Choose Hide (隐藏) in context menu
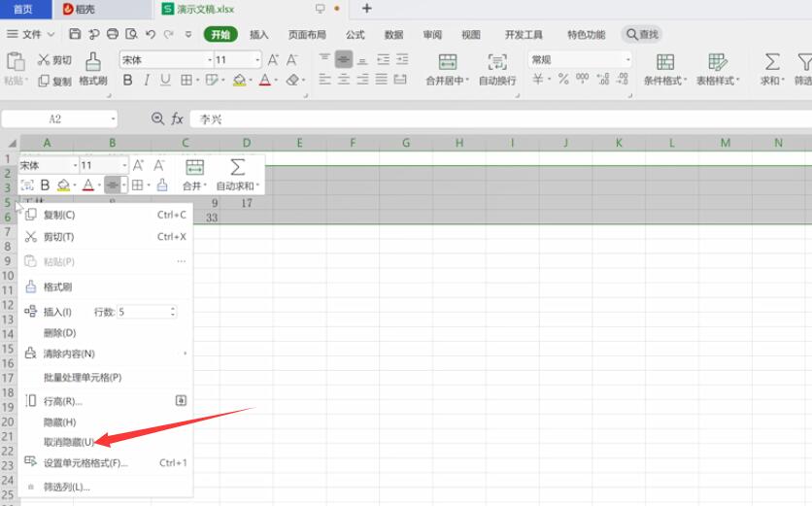This screenshot has height=506, width=812. pos(106,422)
